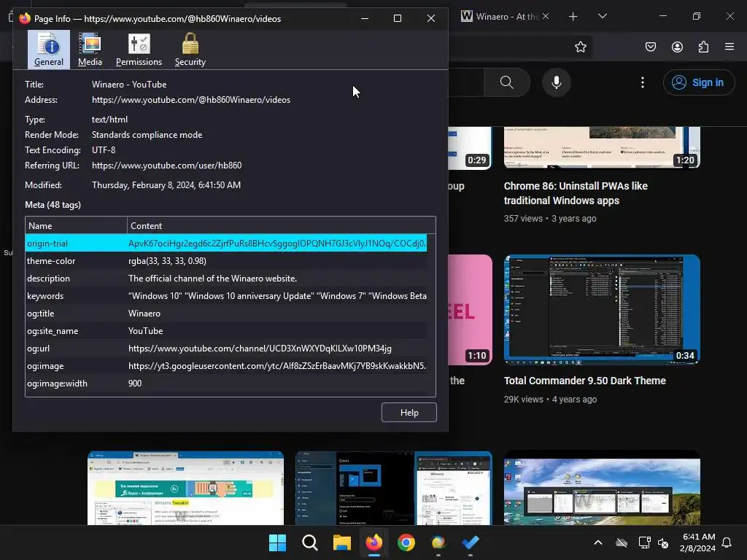Screen dimensions: 747x560
Task: Select the theme-color meta row
Action: click(x=226, y=261)
